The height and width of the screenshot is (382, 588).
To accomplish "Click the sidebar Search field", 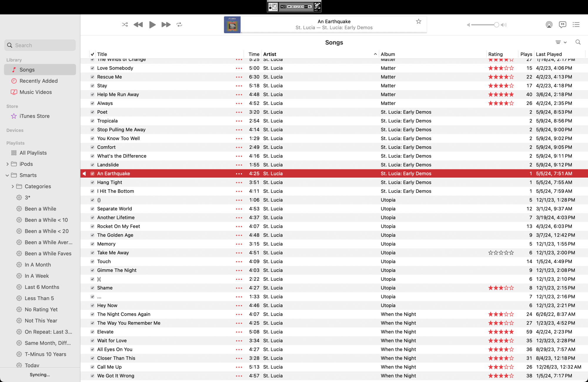I will tap(40, 45).
